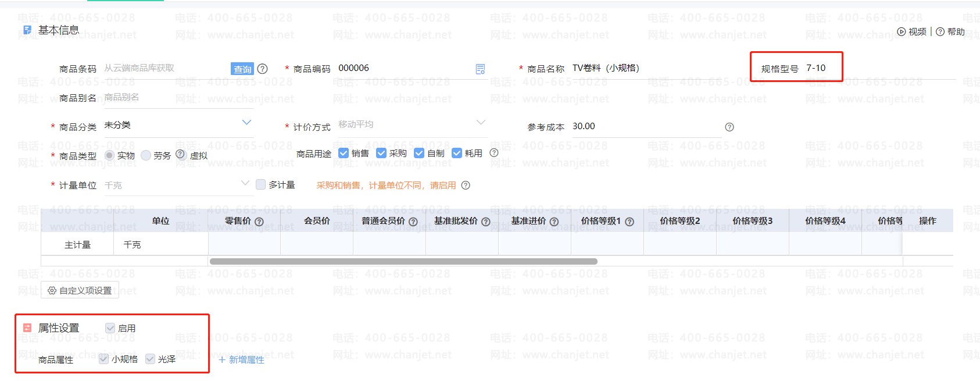Click the 基准批发价 column help icon

pos(486,222)
